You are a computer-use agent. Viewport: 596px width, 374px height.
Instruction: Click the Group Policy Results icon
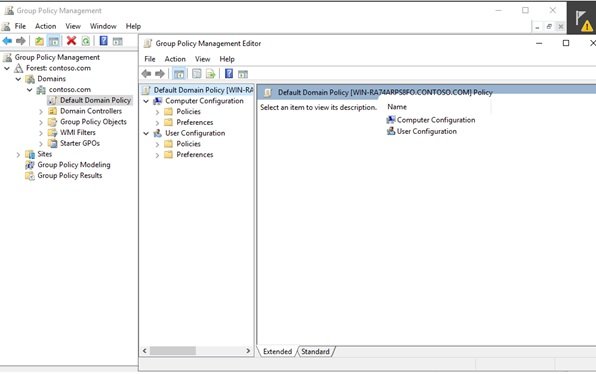click(x=30, y=176)
